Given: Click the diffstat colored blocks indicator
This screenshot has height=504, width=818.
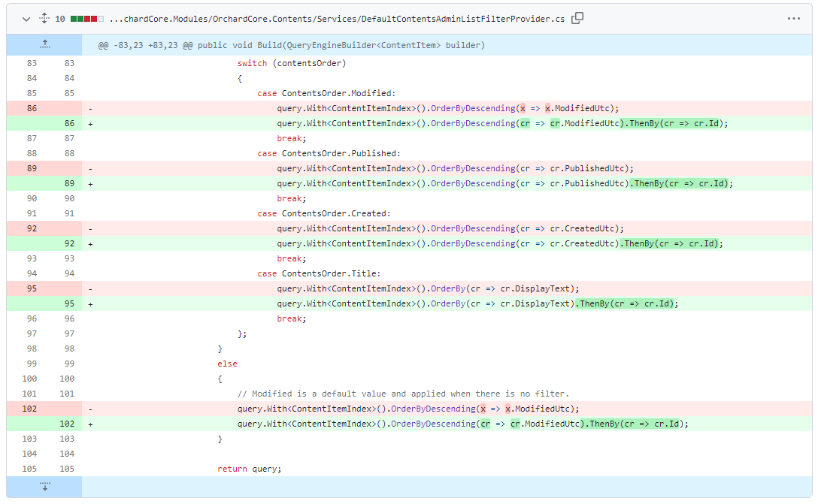Looking at the screenshot, I should click(87, 19).
